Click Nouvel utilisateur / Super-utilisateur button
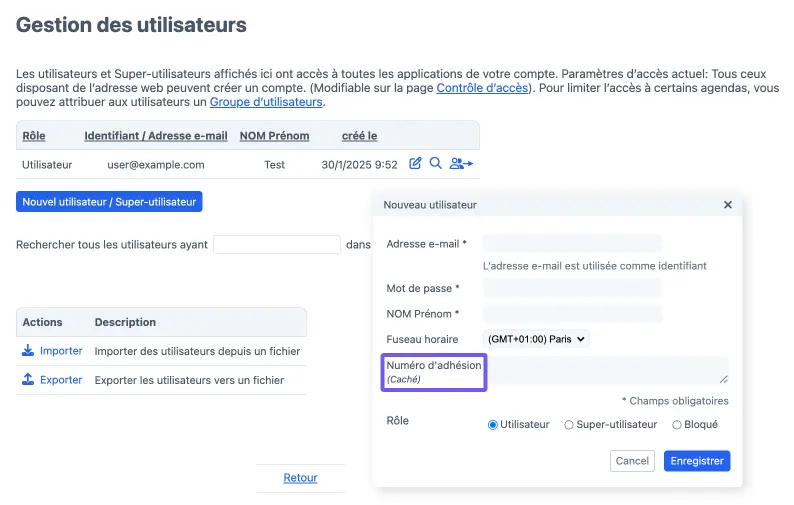 (x=109, y=202)
